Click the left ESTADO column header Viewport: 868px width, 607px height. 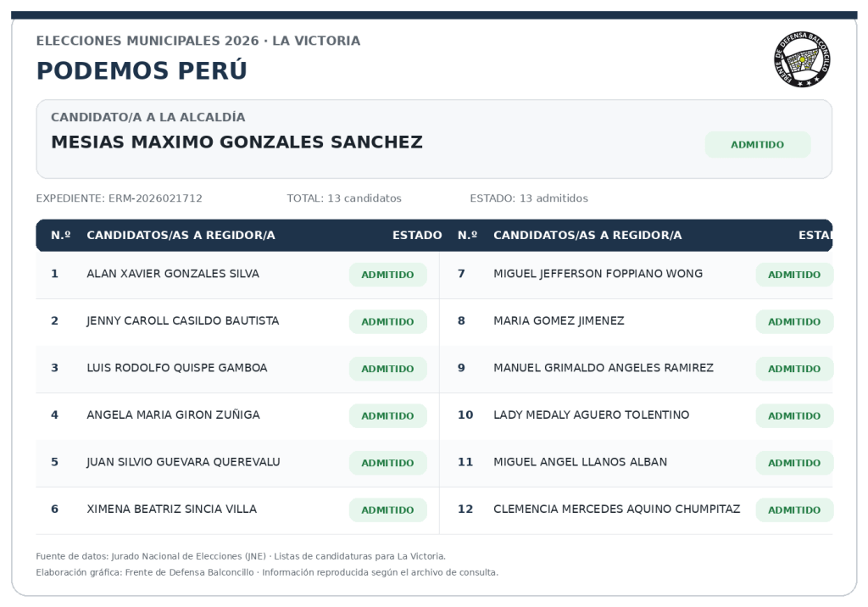(417, 236)
